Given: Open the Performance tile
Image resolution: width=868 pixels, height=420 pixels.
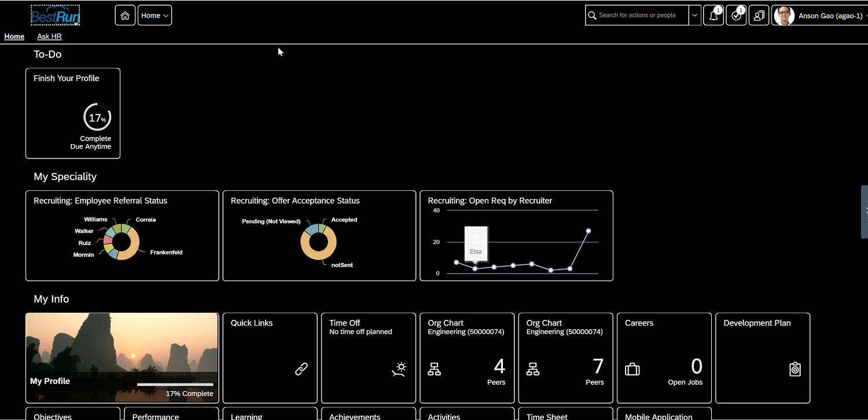Looking at the screenshot, I should click(x=171, y=414).
